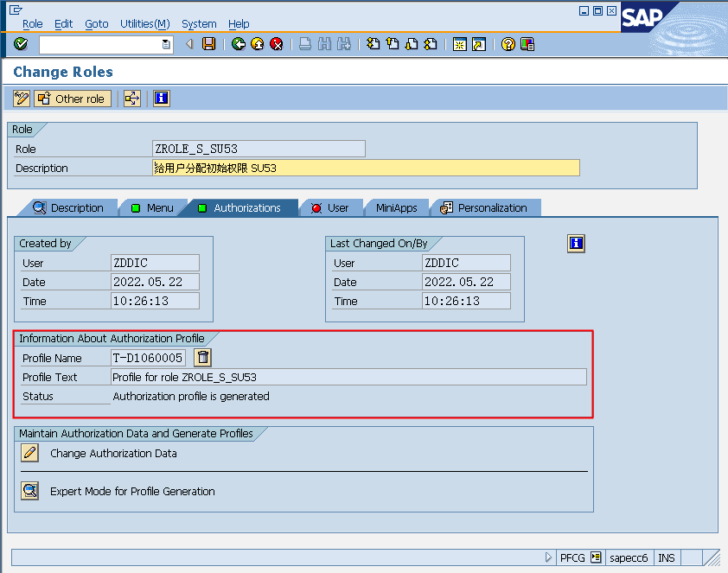This screenshot has height=573, width=728.
Task: Click the Print icon in toolbar
Action: point(305,44)
